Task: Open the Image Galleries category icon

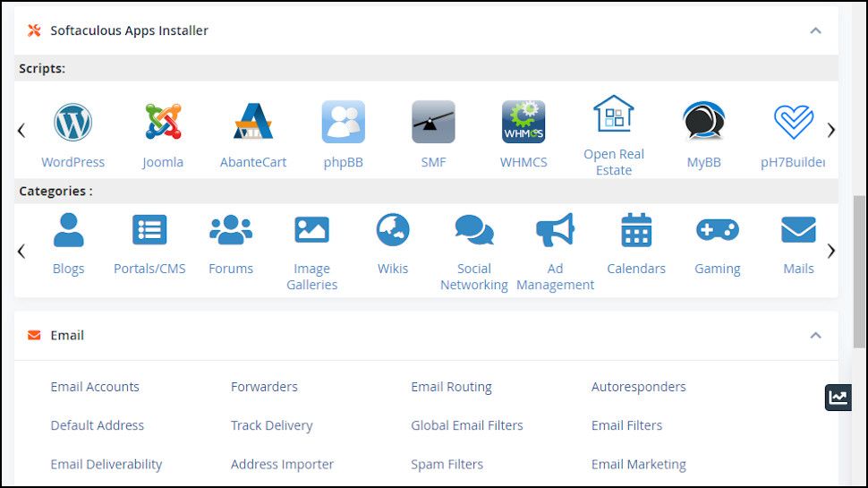Action: point(311,230)
